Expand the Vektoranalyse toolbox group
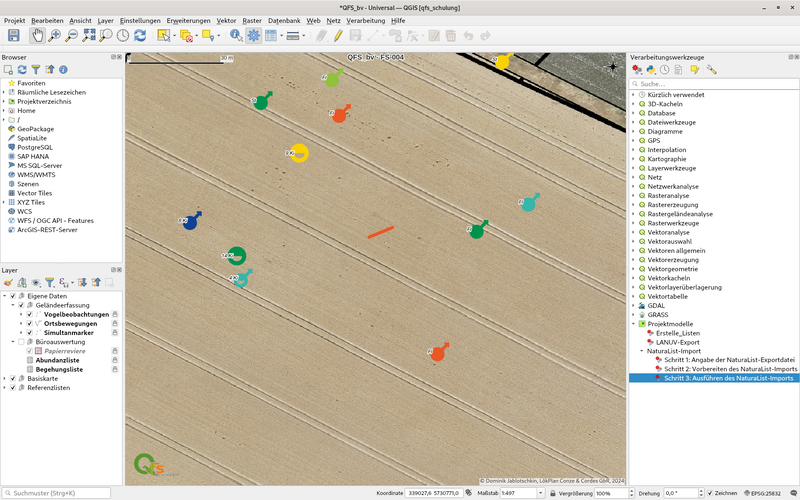 tap(634, 233)
